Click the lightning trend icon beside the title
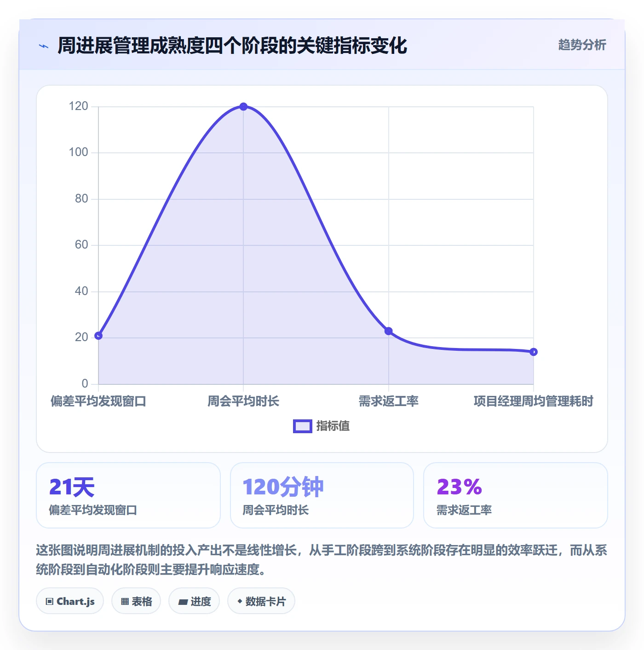 pos(44,46)
